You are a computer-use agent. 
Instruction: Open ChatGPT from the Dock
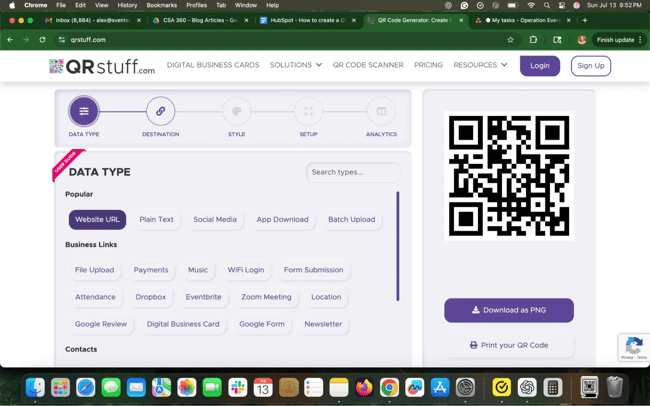(x=527, y=388)
